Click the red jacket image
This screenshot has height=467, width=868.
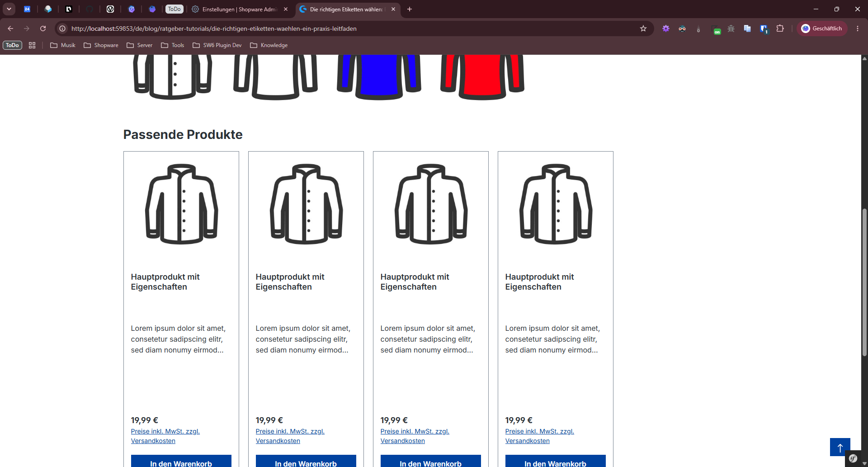tap(482, 77)
